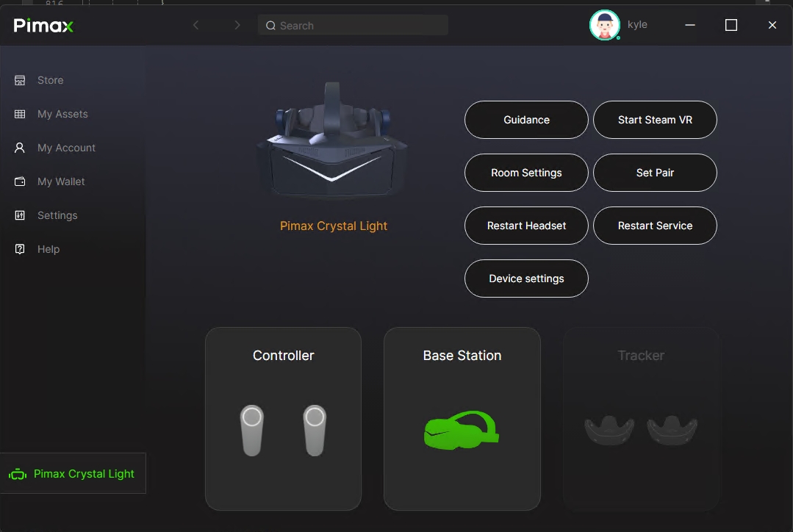Close the Pimax window

[772, 25]
